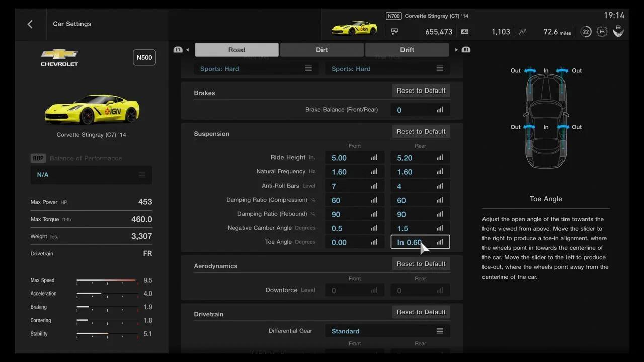Select front Downforce level field

(x=355, y=290)
